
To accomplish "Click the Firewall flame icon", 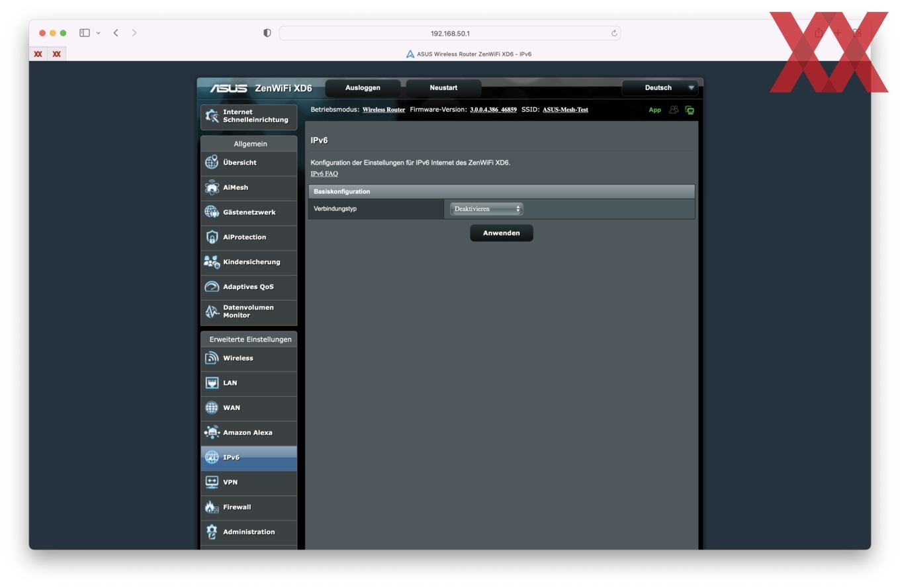I will click(x=212, y=507).
